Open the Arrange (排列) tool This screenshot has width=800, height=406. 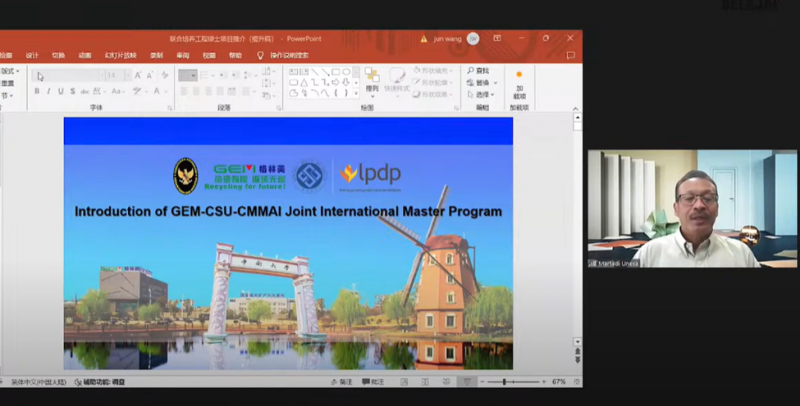tap(371, 81)
